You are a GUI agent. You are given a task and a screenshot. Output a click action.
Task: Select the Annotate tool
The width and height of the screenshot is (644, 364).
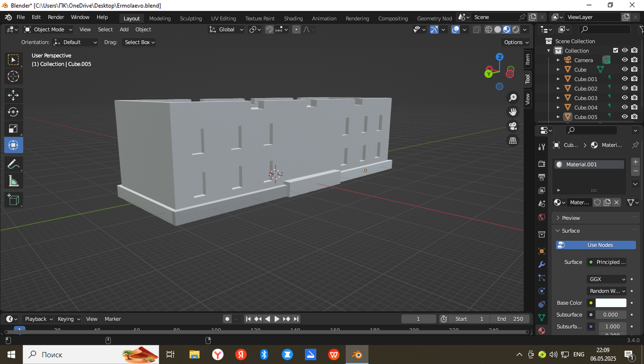pyautogui.click(x=14, y=164)
